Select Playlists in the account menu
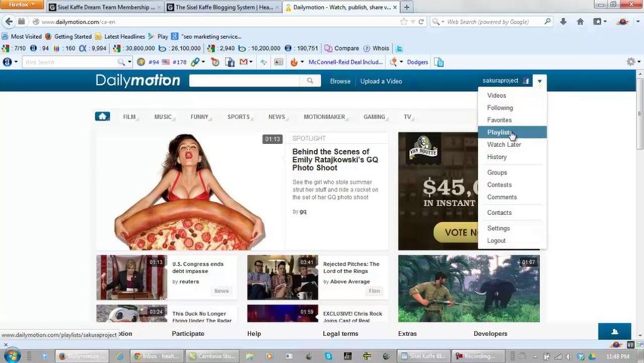 512,132
